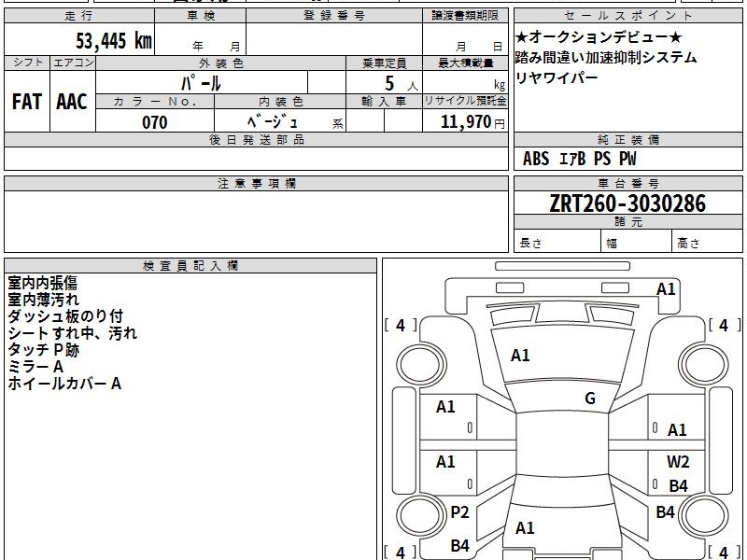The width and height of the screenshot is (747, 560).
Task: Click the P2 mark on the car diagram
Action: (459, 512)
